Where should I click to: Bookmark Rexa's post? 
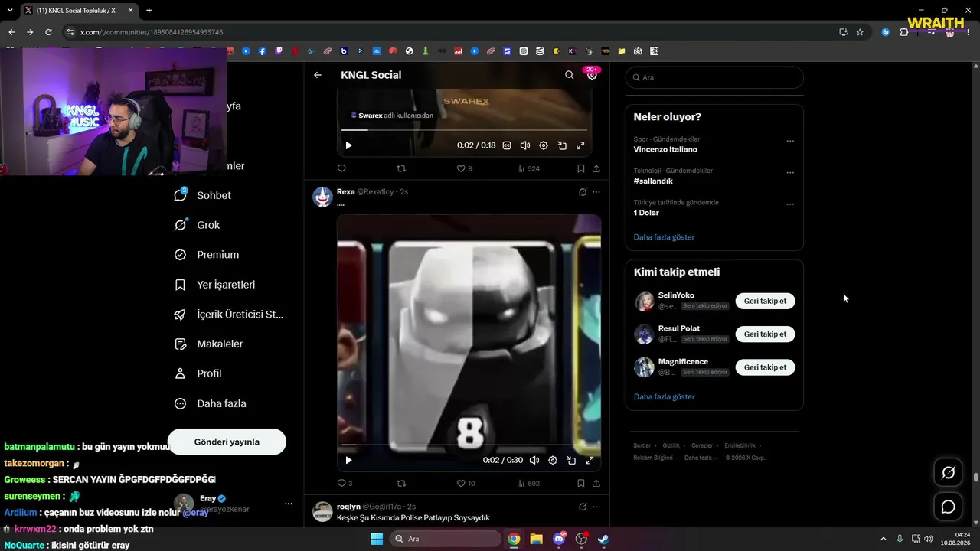point(581,484)
